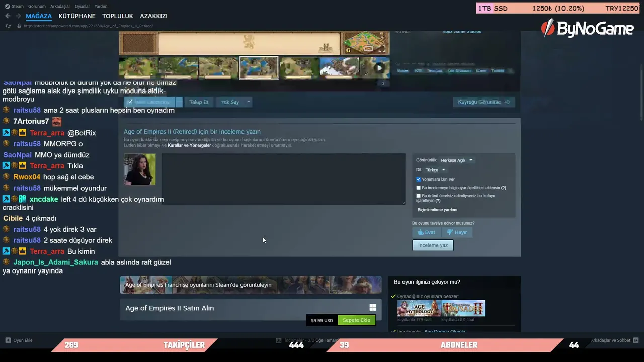
Task: Check the ücretsiz edindiyseniz checkbox
Action: point(418,196)
